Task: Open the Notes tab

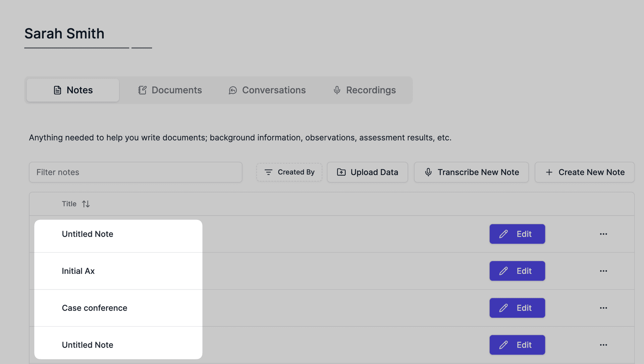Action: click(73, 90)
